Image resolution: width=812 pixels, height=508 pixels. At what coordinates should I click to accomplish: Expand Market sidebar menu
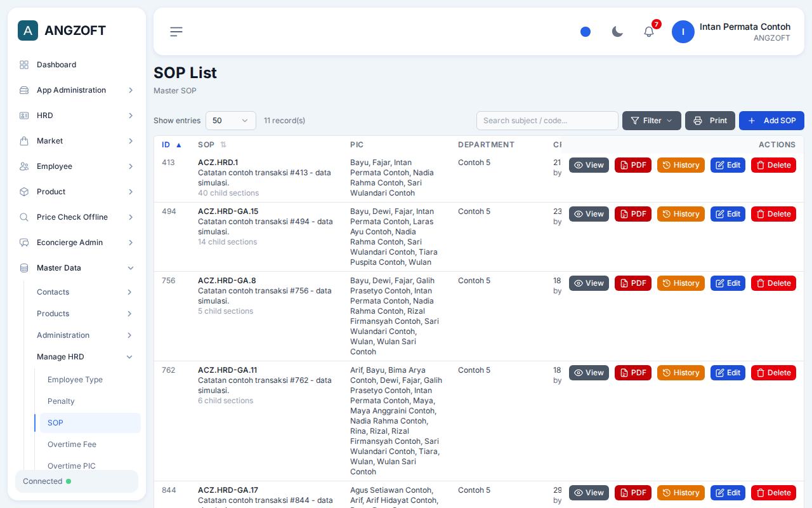pyautogui.click(x=77, y=141)
